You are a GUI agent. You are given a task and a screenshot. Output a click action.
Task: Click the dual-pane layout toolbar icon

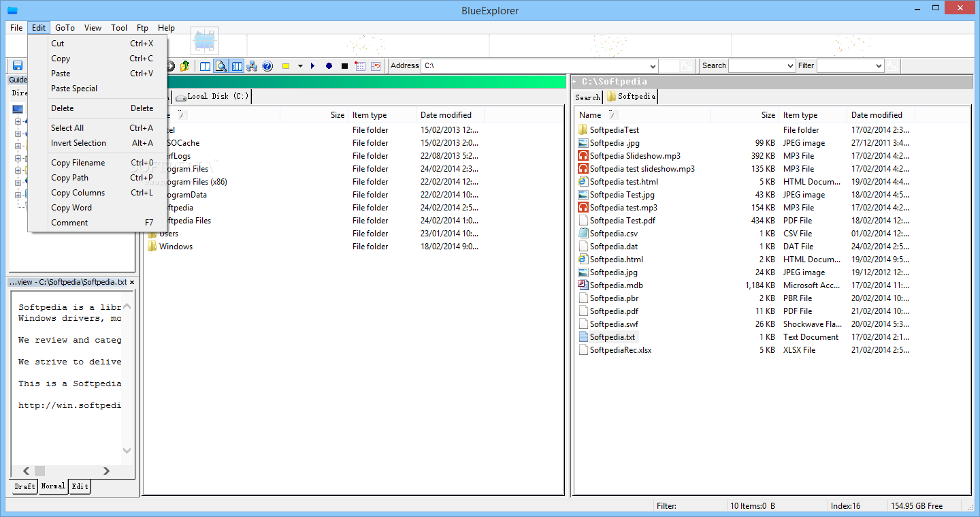pyautogui.click(x=206, y=66)
